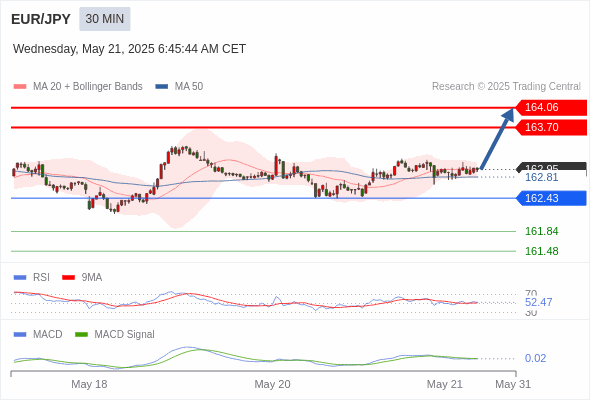Click the black current price tag
This screenshot has width=590, height=400.
pyautogui.click(x=551, y=167)
